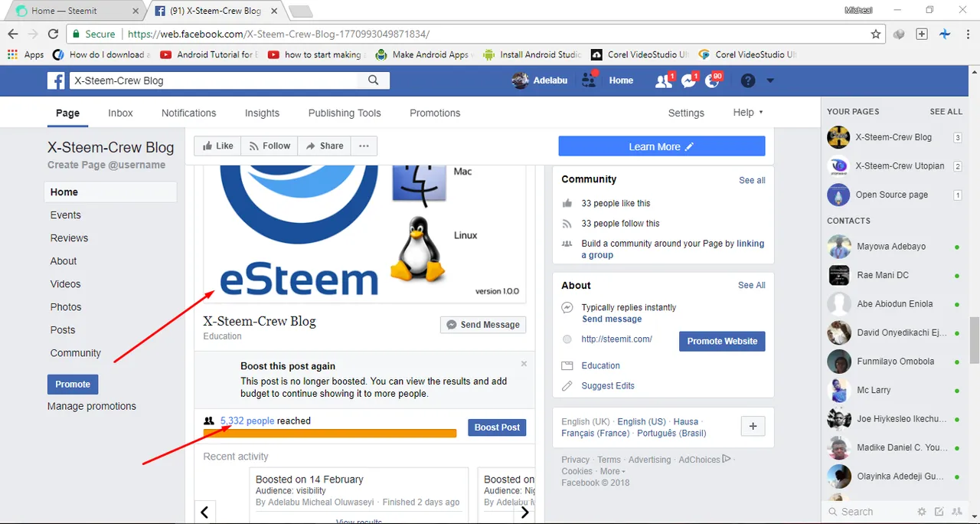This screenshot has height=524, width=980.
Task: Click the Follow button
Action: (269, 146)
